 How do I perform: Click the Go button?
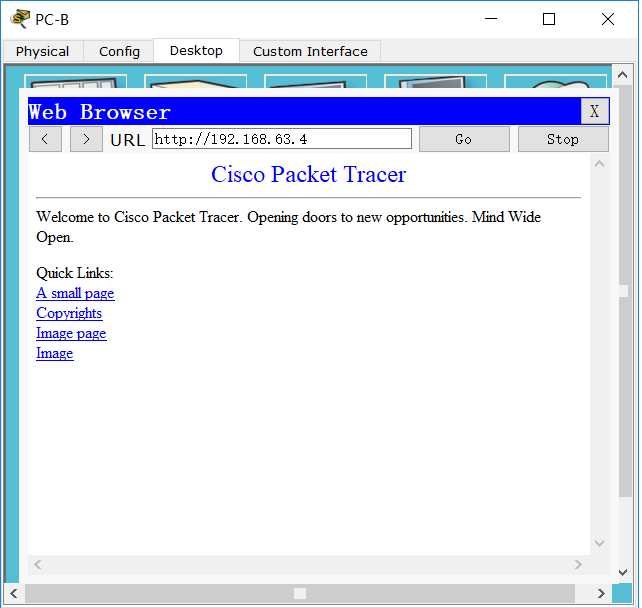pos(464,139)
